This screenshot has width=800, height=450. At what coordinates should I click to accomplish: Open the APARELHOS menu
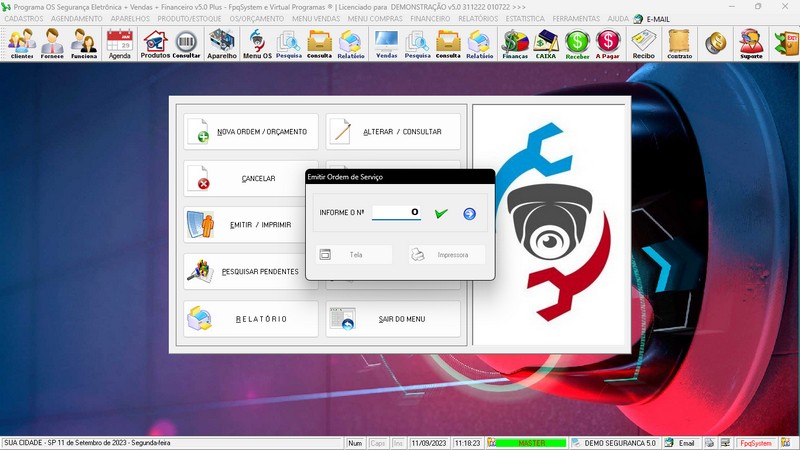(x=130, y=18)
